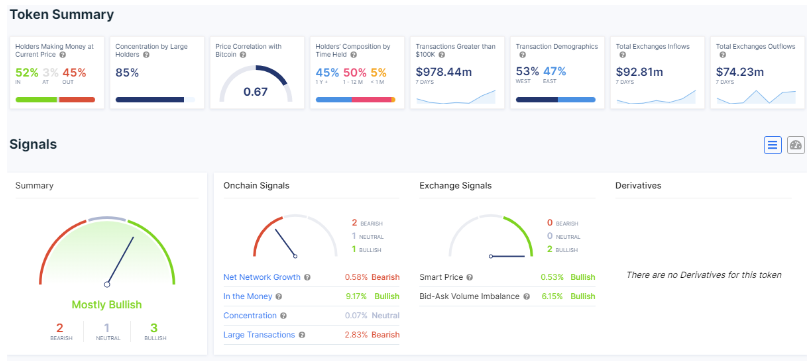Click the Onchain Signals heading

click(256, 186)
